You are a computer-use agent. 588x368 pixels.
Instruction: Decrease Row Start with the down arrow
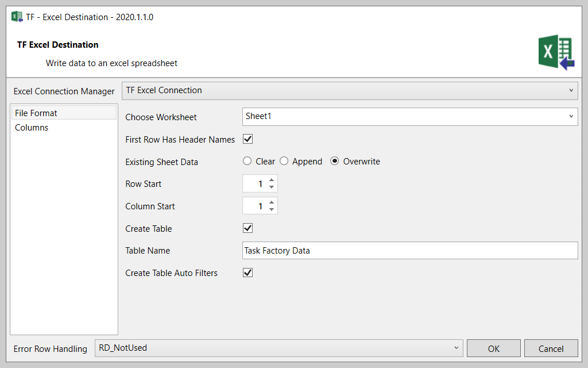click(x=272, y=187)
